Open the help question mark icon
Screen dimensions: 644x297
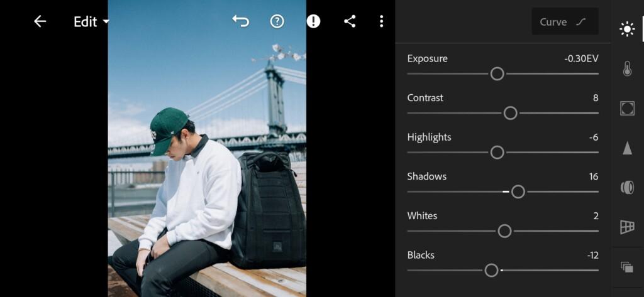tap(277, 21)
